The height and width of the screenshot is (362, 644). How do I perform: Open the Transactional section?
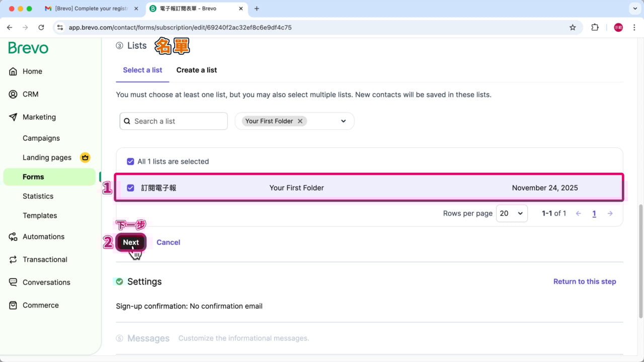[45, 259]
